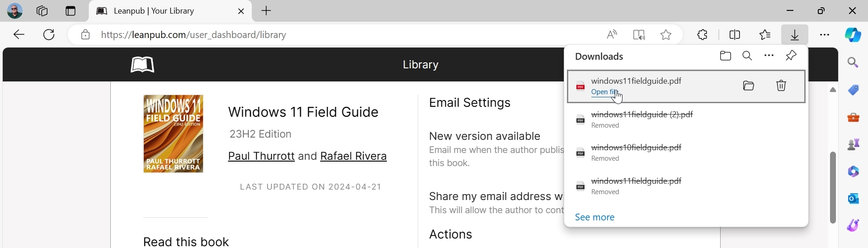The height and width of the screenshot is (248, 868).
Task: Pin the Downloads panel
Action: point(792,56)
